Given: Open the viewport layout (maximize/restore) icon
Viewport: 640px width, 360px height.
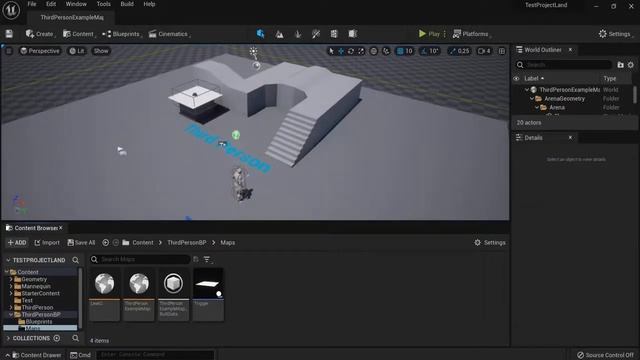Looking at the screenshot, I should click(x=502, y=51).
